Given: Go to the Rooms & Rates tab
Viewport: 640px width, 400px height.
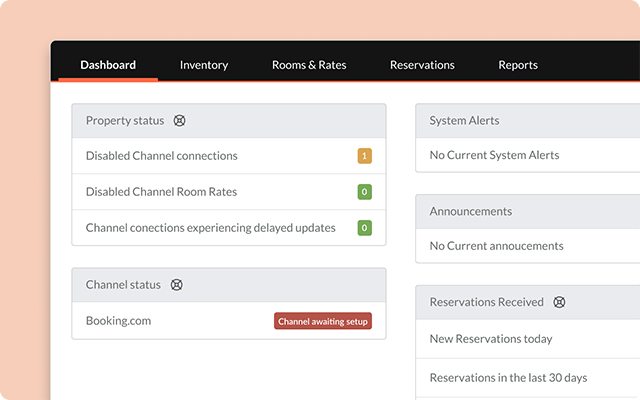Looking at the screenshot, I should [309, 65].
